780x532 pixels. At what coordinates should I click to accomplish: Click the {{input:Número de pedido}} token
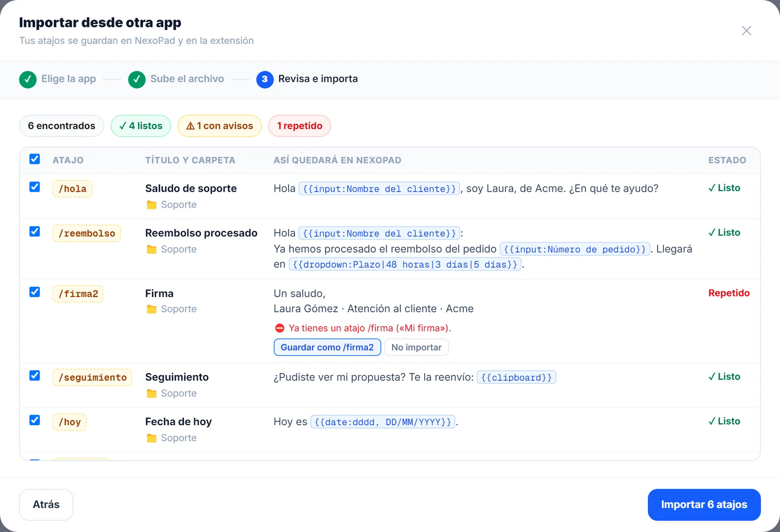point(575,249)
